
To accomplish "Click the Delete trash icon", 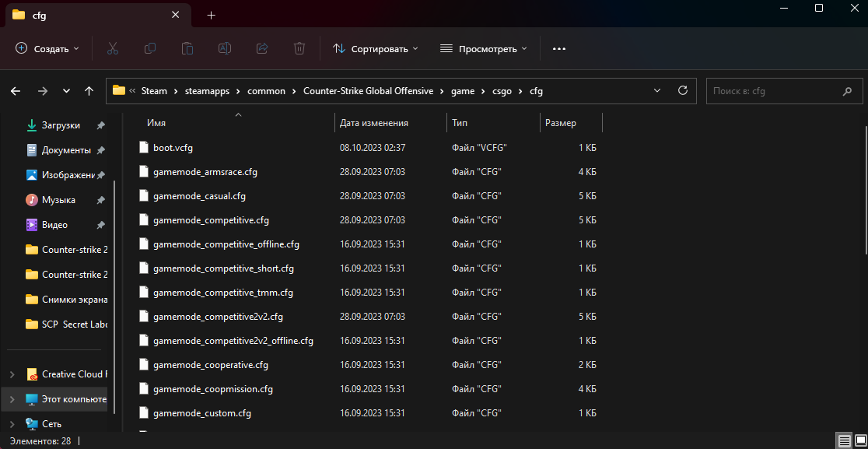I will [299, 48].
